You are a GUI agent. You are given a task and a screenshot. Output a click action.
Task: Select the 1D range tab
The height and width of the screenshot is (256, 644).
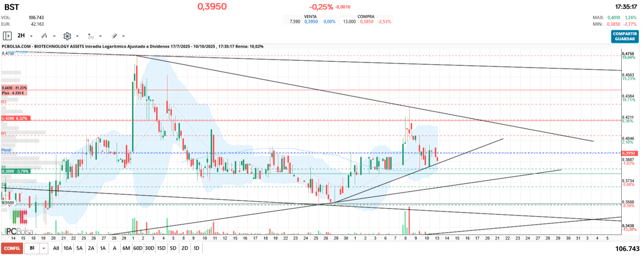coord(196,248)
